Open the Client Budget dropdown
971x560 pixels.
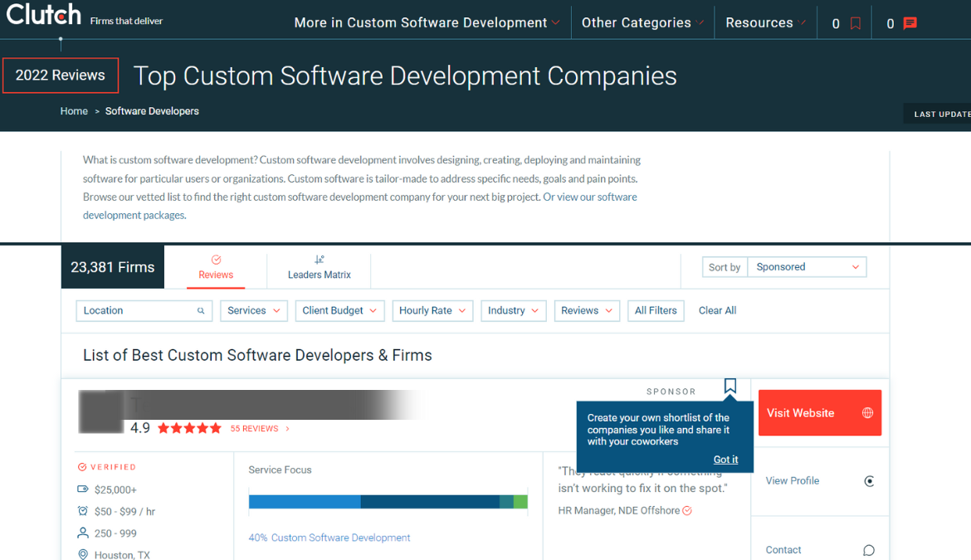[339, 311]
